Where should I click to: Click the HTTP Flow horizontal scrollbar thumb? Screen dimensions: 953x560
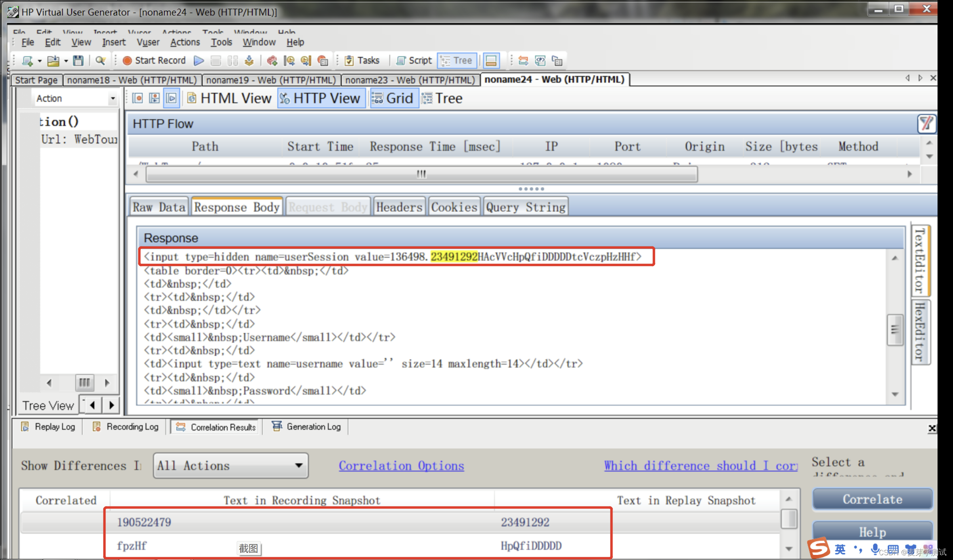pyautogui.click(x=421, y=174)
